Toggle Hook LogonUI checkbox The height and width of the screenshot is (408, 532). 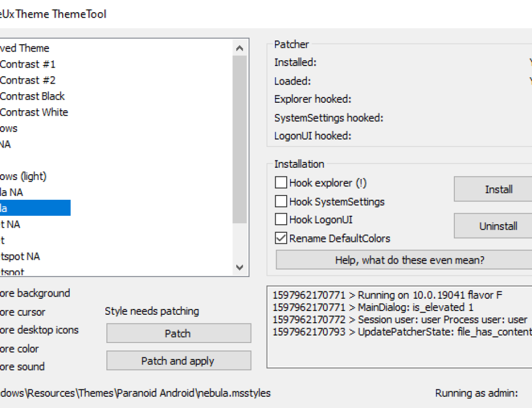click(x=281, y=219)
